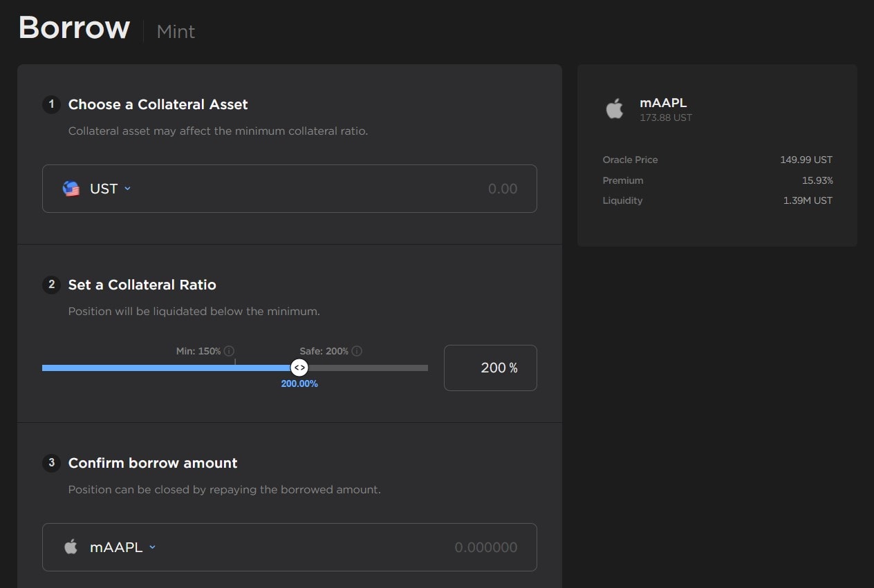Image resolution: width=874 pixels, height=588 pixels.
Task: Click the info icon beside Min: 150%
Action: pyautogui.click(x=229, y=351)
